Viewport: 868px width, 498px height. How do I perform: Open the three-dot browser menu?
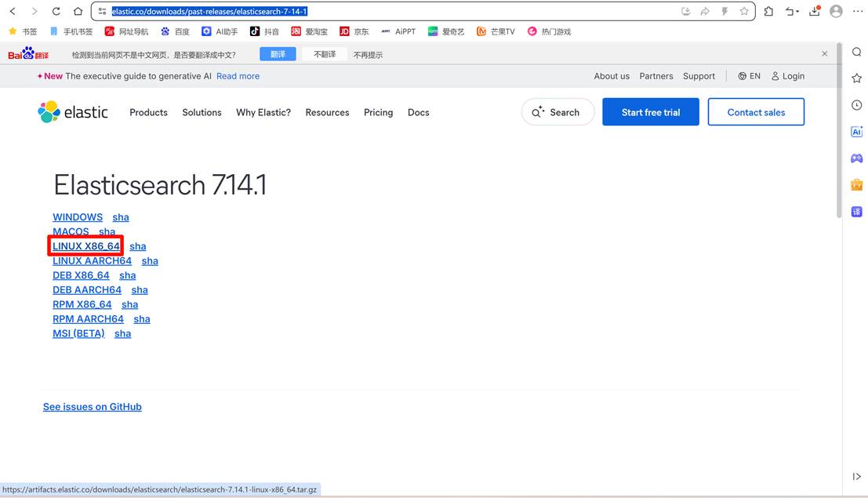(858, 11)
